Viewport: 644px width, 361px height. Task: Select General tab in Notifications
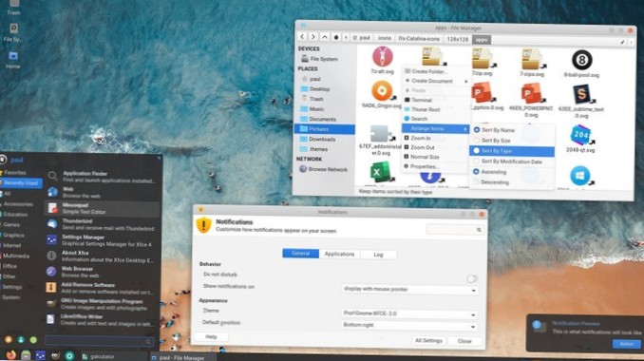[x=301, y=254]
